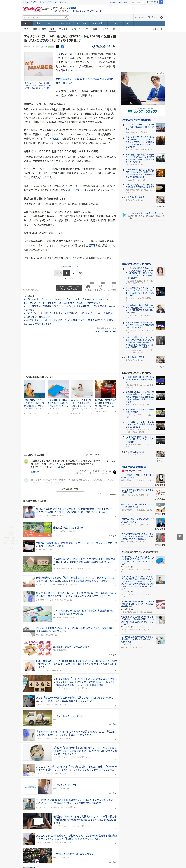Click the コメントを書く button
186x868 pixels.
pyautogui.click(x=93, y=455)
